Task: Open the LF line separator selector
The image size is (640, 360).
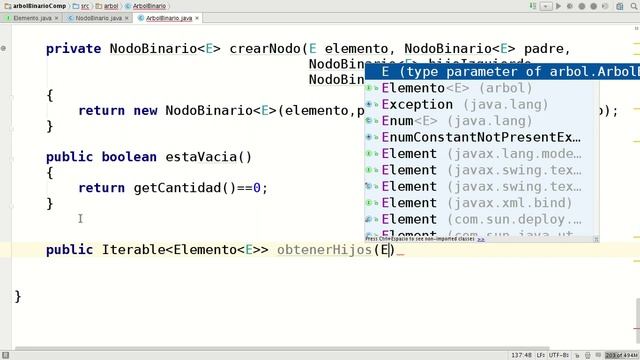Action: click(x=540, y=356)
